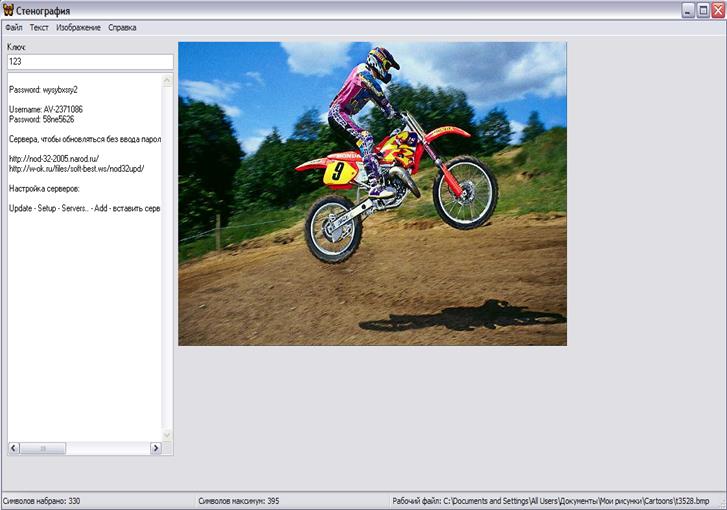The height and width of the screenshot is (510, 727).
Task: Click the Настройка серверов line in text area
Action: tap(43, 188)
